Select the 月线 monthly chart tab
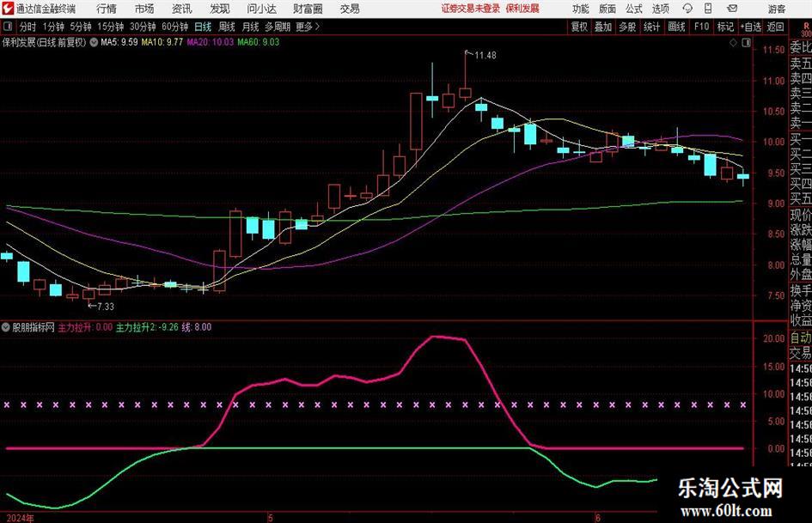The height and width of the screenshot is (523, 812). tap(251, 27)
